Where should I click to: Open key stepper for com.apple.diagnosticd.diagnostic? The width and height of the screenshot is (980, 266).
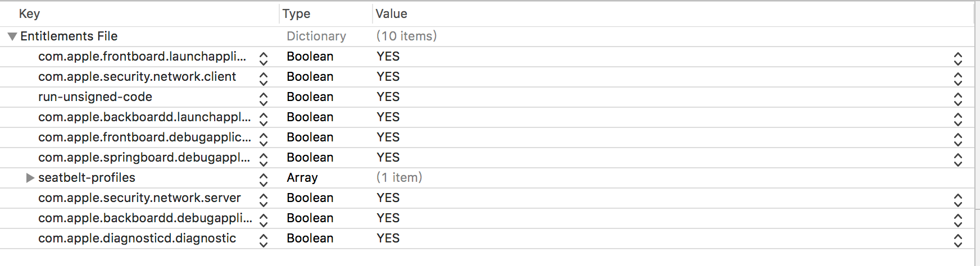pyautogui.click(x=264, y=241)
